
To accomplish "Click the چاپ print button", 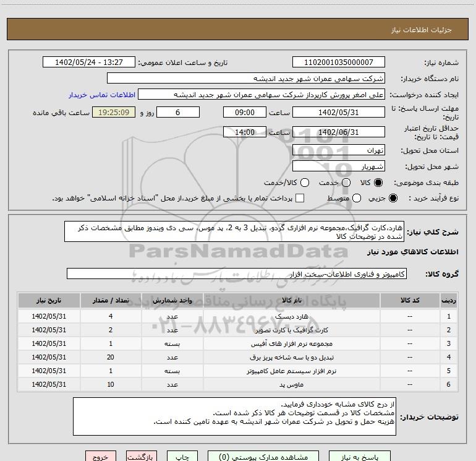I will point(182,457).
